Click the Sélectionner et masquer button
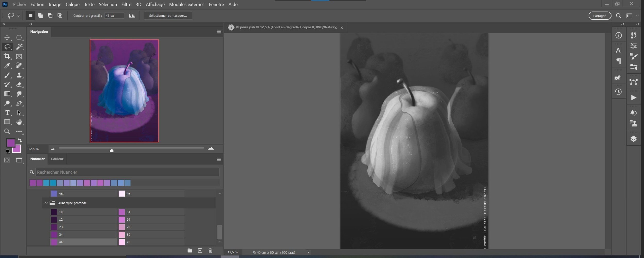The image size is (644, 258). click(168, 16)
